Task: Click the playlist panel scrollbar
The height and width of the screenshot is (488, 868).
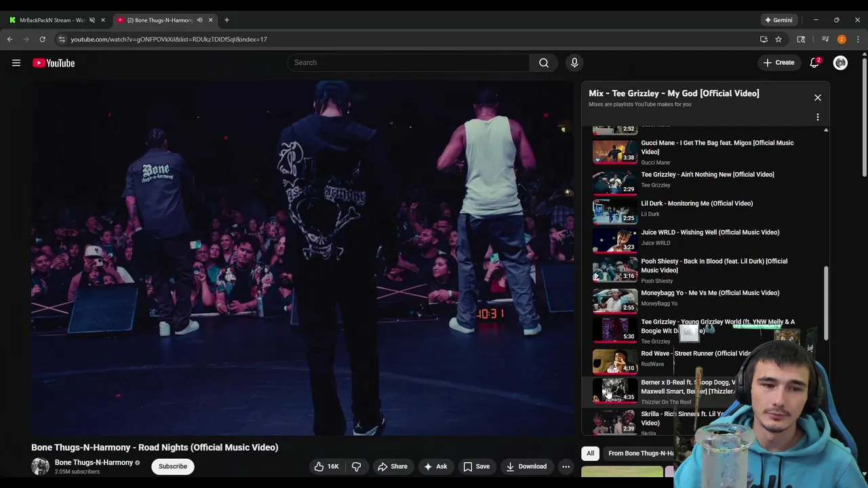Action: (x=825, y=302)
